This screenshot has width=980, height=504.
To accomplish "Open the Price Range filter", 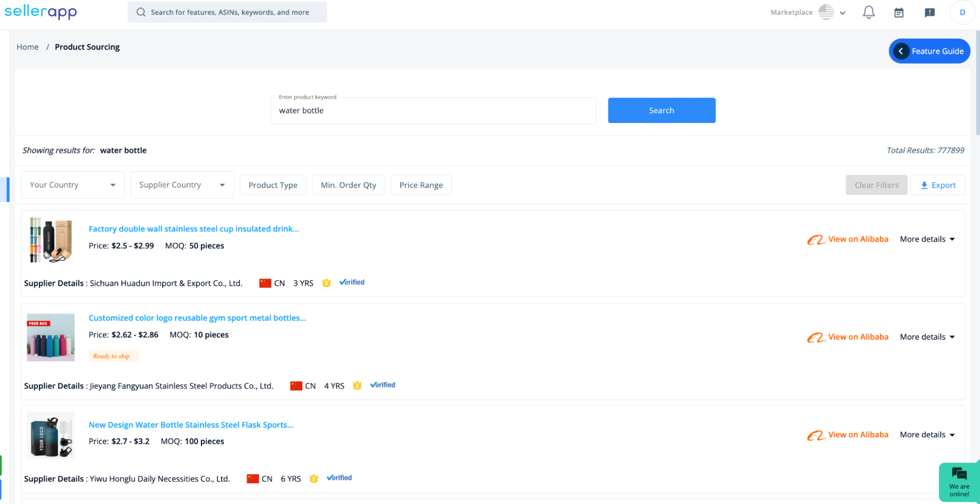I will tap(421, 185).
